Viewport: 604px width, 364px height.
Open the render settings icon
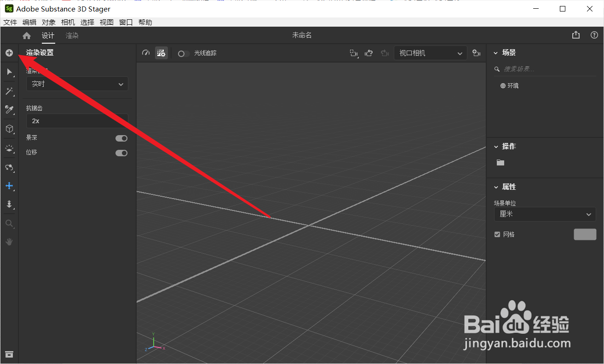[161, 53]
